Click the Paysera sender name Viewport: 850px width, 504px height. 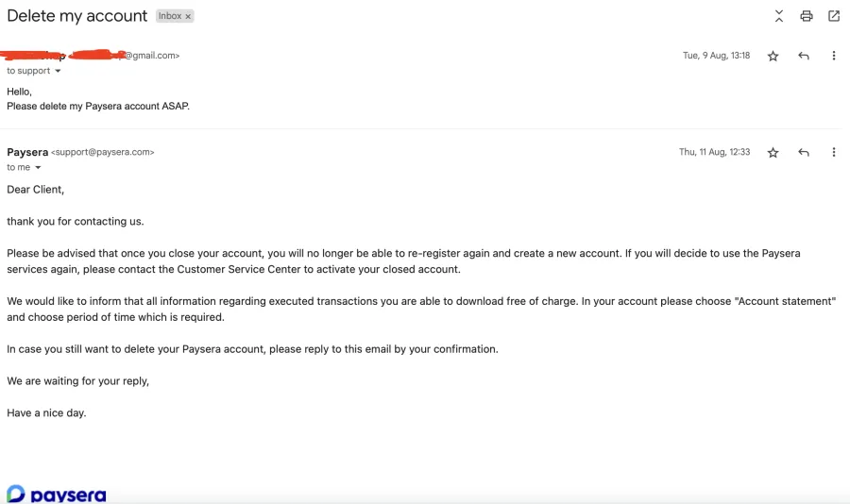click(27, 152)
